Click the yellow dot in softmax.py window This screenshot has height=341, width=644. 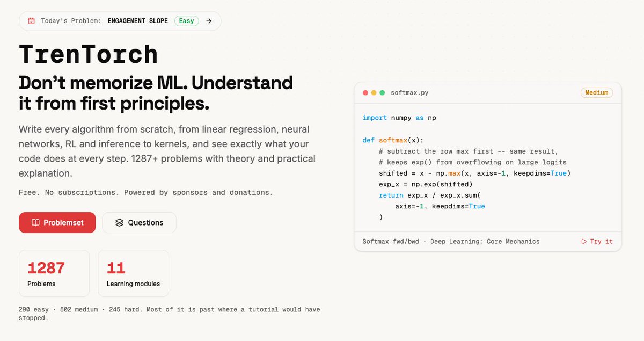pyautogui.click(x=374, y=93)
